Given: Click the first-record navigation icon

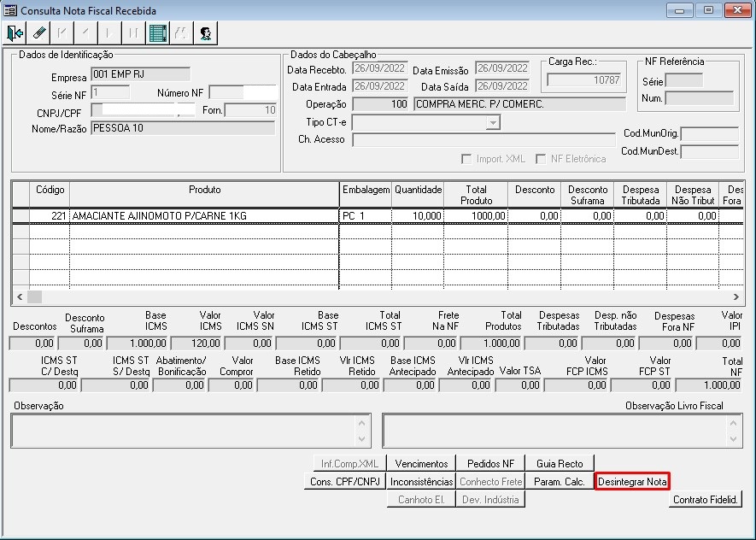Looking at the screenshot, I should coord(62,33).
